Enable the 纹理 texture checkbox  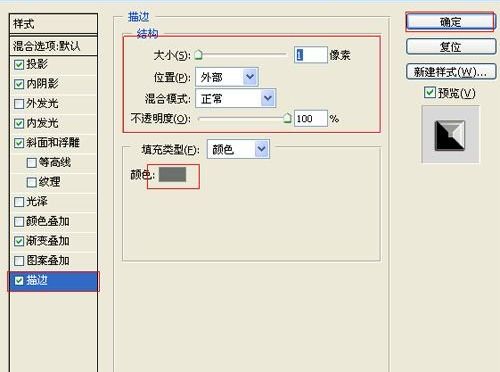(31, 182)
